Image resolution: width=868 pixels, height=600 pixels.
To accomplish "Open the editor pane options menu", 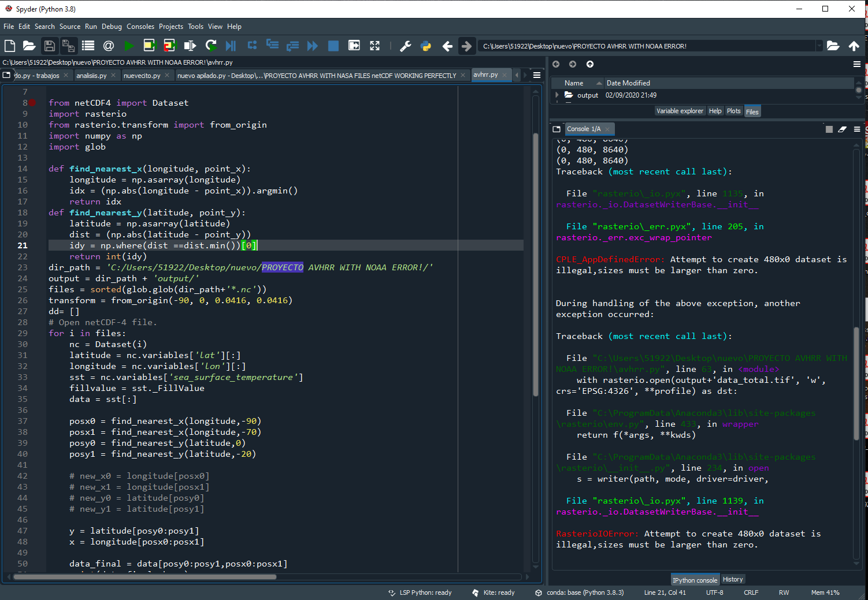I will coord(537,75).
